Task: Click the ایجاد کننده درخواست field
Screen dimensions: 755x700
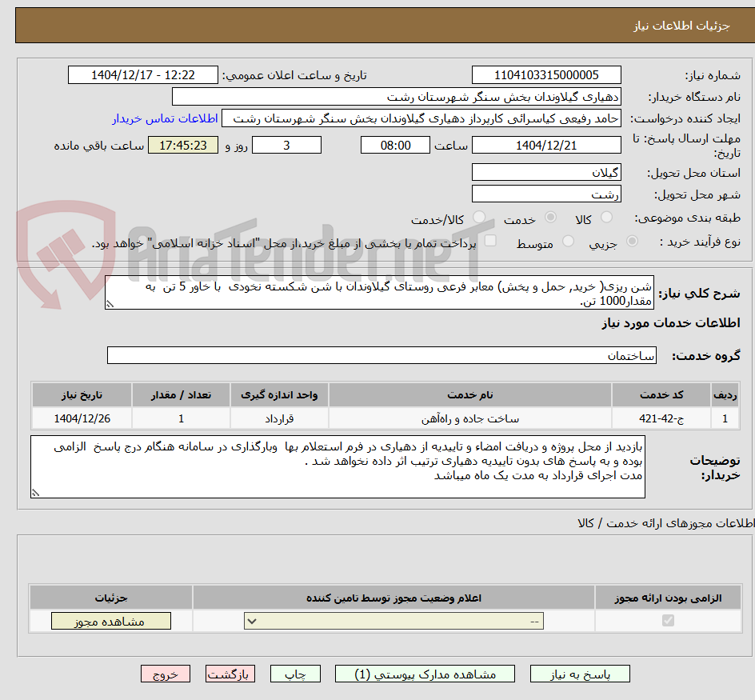Action: pos(421,118)
